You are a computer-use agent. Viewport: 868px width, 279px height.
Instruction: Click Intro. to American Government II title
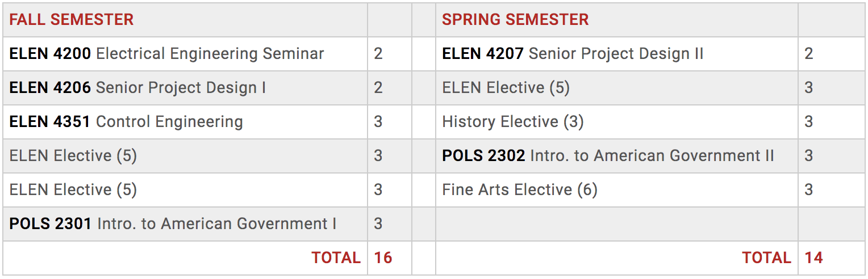(x=652, y=156)
